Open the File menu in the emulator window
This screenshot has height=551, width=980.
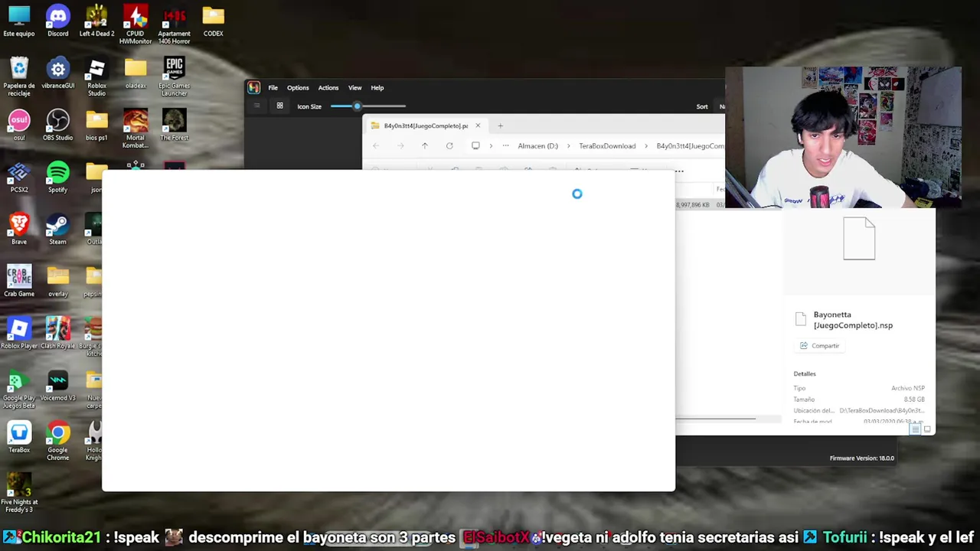pyautogui.click(x=273, y=87)
